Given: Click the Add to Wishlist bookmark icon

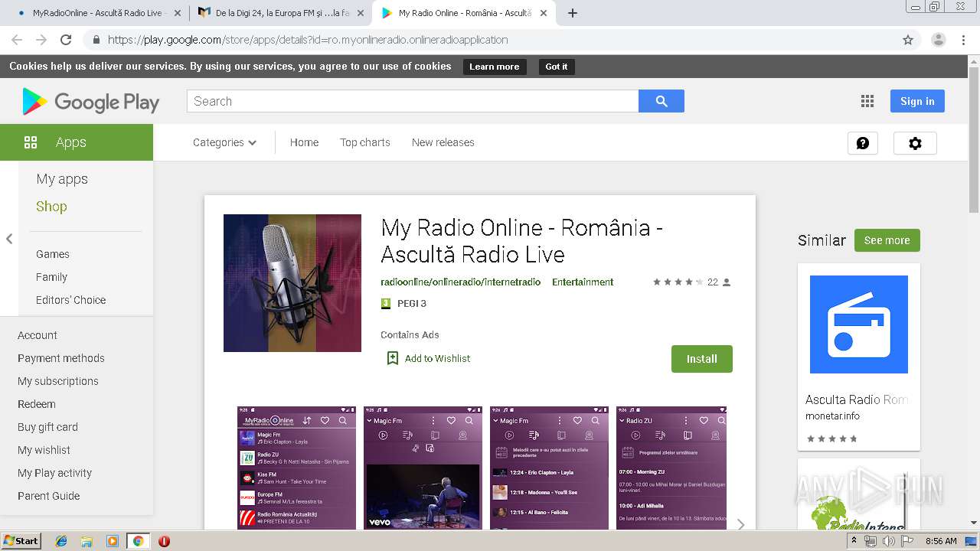Looking at the screenshot, I should (x=393, y=358).
